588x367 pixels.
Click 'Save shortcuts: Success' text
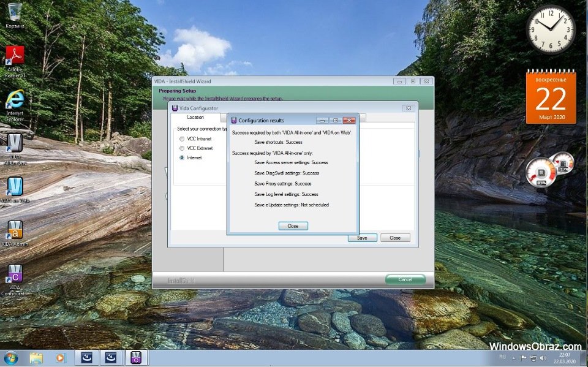coord(278,142)
